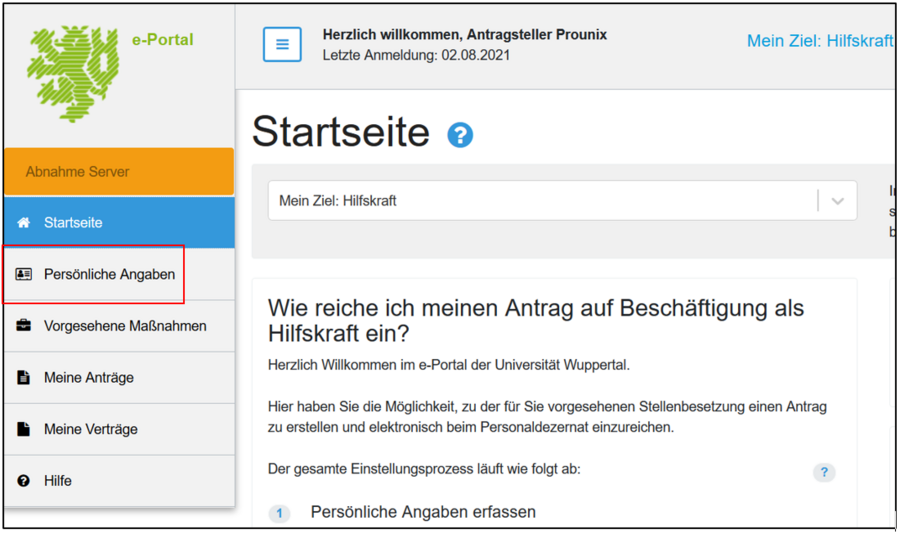Viewport: 900px width, 534px height.
Task: Click the question mark icon beside Hilfe
Action: click(x=24, y=481)
